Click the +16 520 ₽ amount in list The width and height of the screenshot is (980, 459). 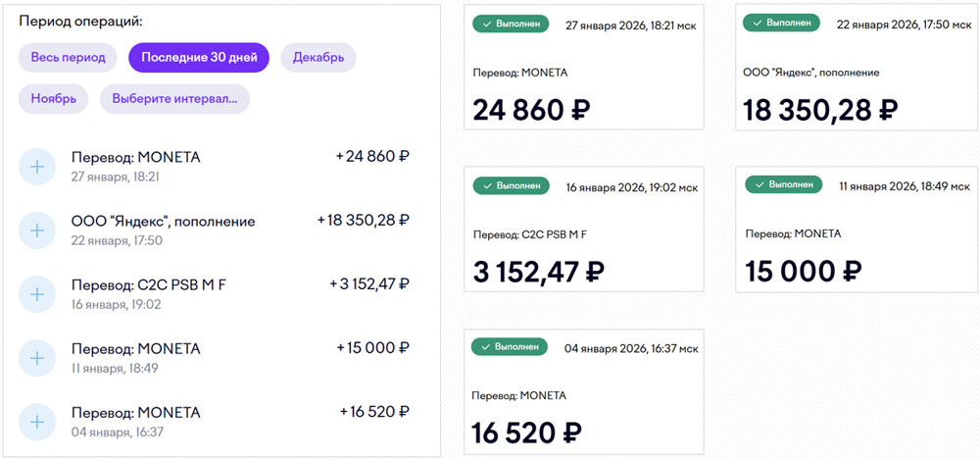point(374,412)
